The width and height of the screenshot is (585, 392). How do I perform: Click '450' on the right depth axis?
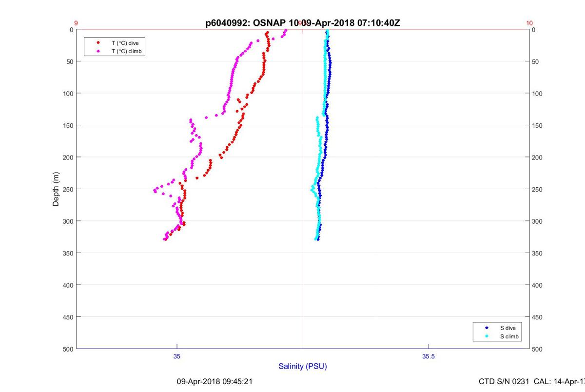(537, 317)
